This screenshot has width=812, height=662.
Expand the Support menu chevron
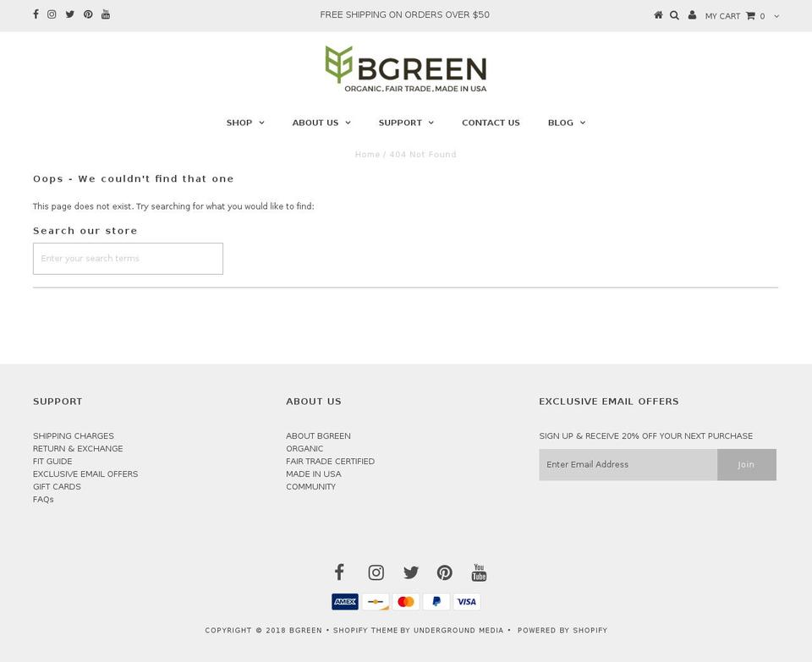click(x=431, y=123)
